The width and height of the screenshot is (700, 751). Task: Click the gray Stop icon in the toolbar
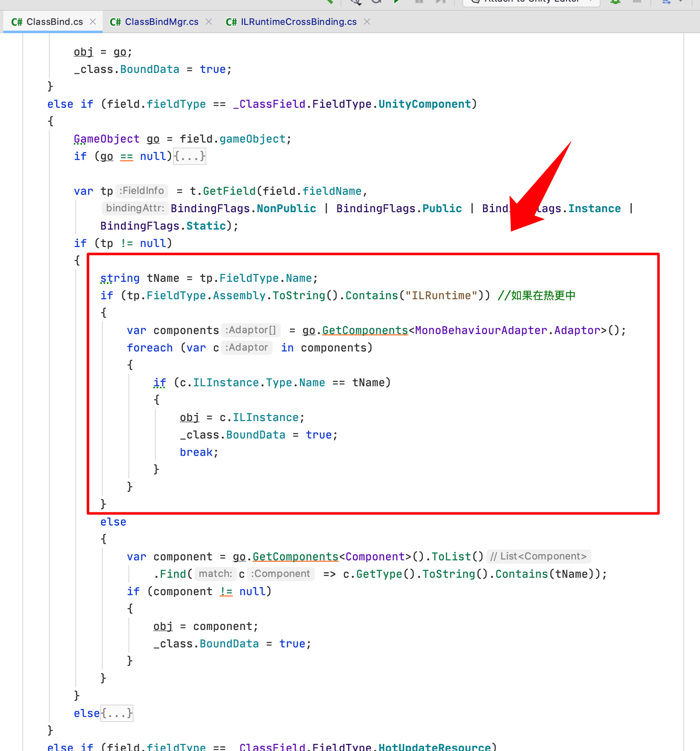pos(637,2)
